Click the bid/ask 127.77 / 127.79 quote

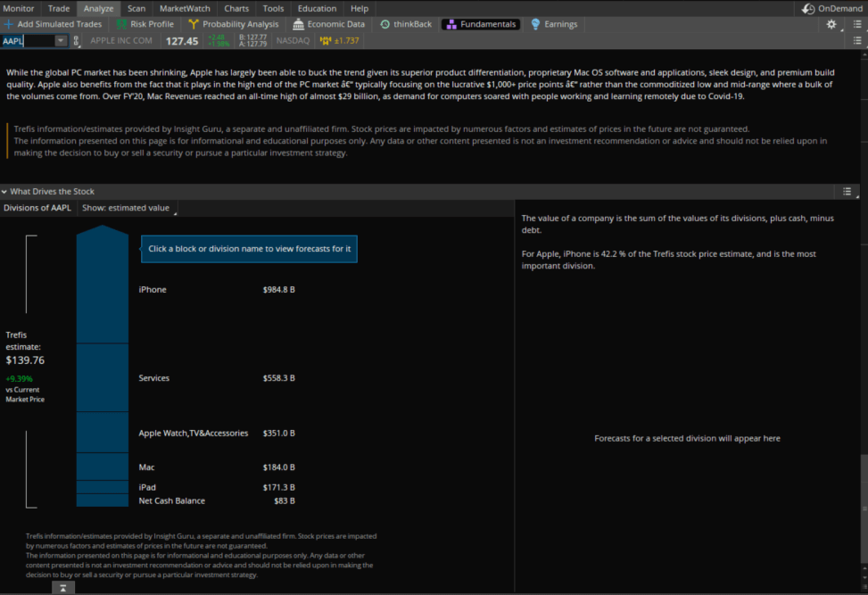point(253,40)
